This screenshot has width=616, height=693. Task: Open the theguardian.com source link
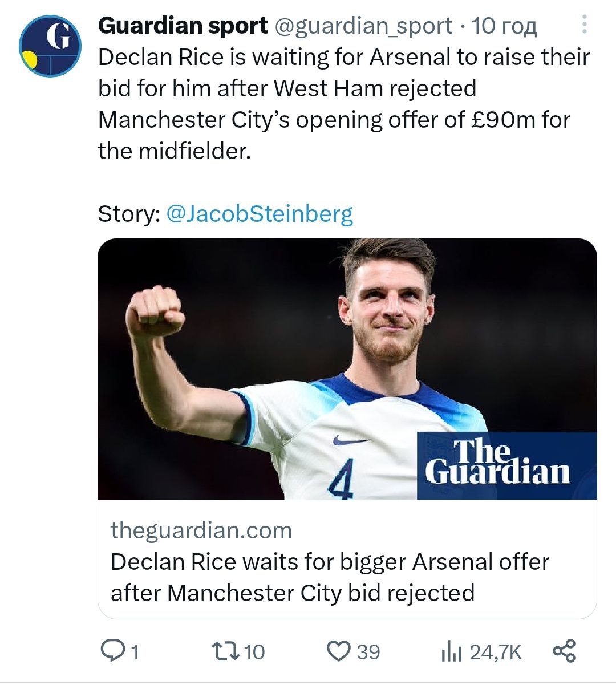click(201, 530)
